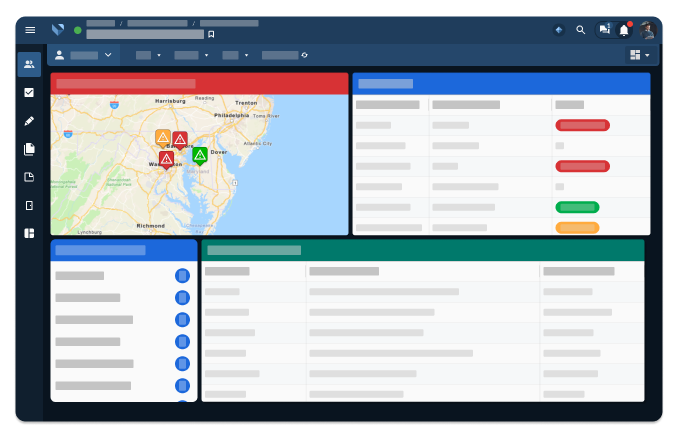Viewport: 675px width, 440px height.
Task: Click the blue header of the status table
Action: (x=502, y=84)
